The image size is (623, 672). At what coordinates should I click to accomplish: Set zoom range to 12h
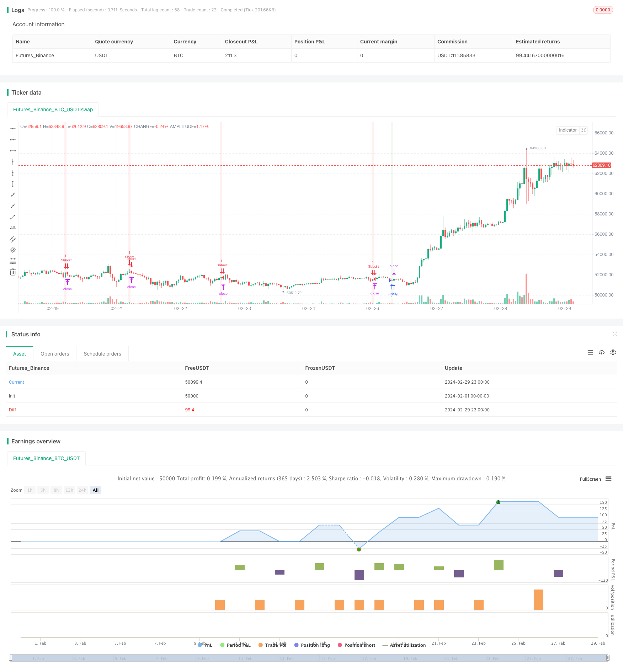pos(69,490)
